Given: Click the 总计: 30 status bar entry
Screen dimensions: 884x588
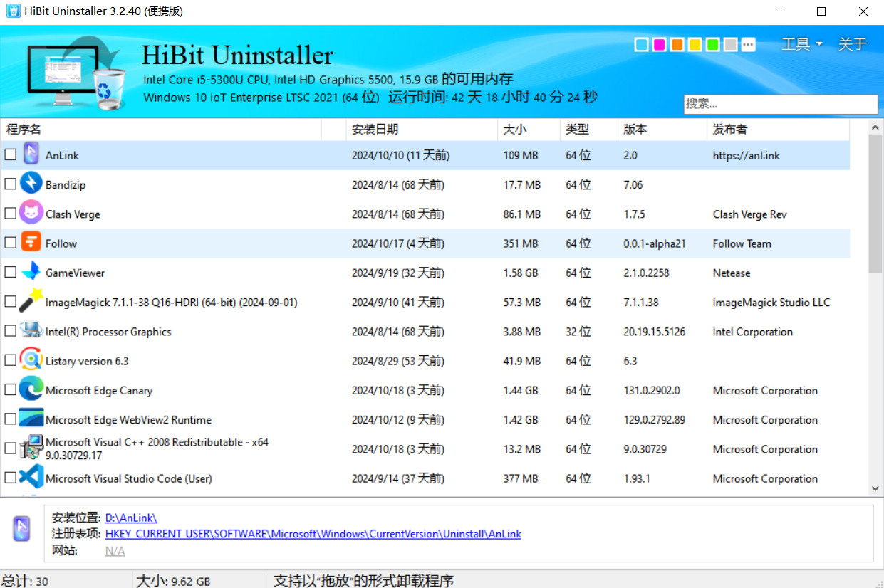Looking at the screenshot, I should click(x=25, y=581).
